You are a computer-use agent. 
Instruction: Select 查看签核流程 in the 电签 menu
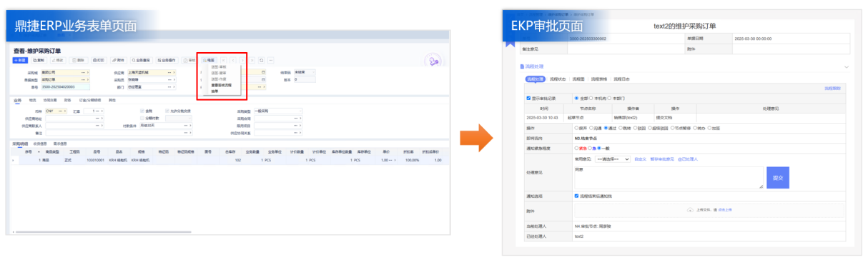(221, 85)
